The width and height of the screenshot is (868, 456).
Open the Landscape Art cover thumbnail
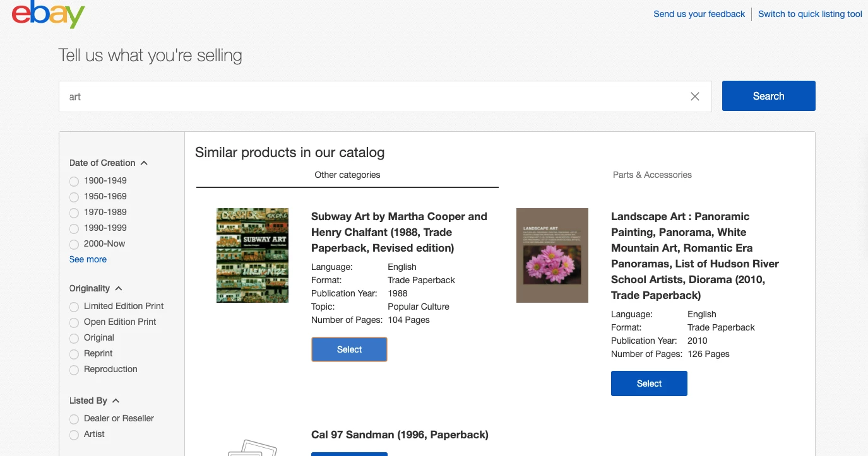point(552,255)
